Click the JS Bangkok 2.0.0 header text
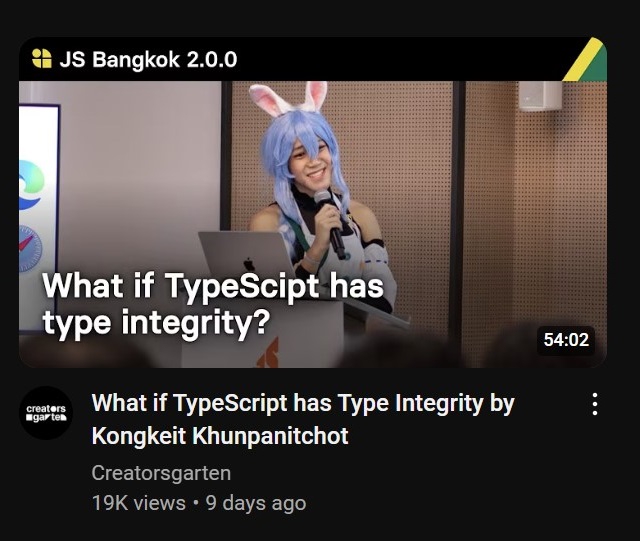 pyautogui.click(x=148, y=60)
